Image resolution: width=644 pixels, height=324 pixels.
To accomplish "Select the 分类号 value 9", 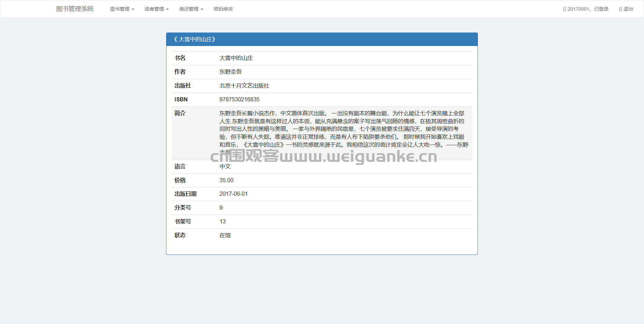I will (x=221, y=208).
